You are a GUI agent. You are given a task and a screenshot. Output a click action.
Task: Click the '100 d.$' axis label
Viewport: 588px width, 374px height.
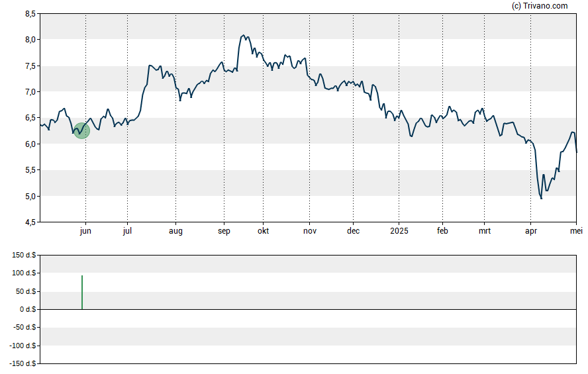click(x=24, y=273)
